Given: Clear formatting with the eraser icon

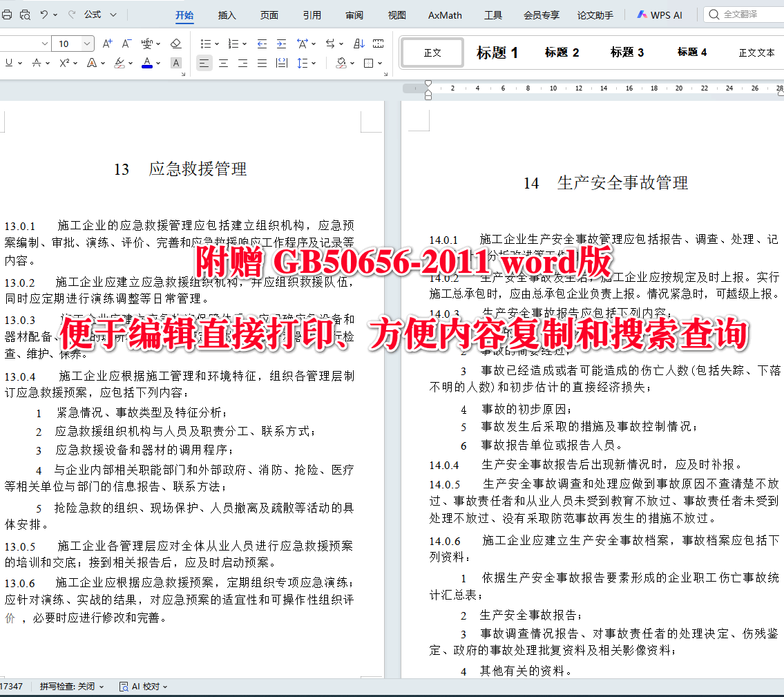Looking at the screenshot, I should tap(176, 44).
